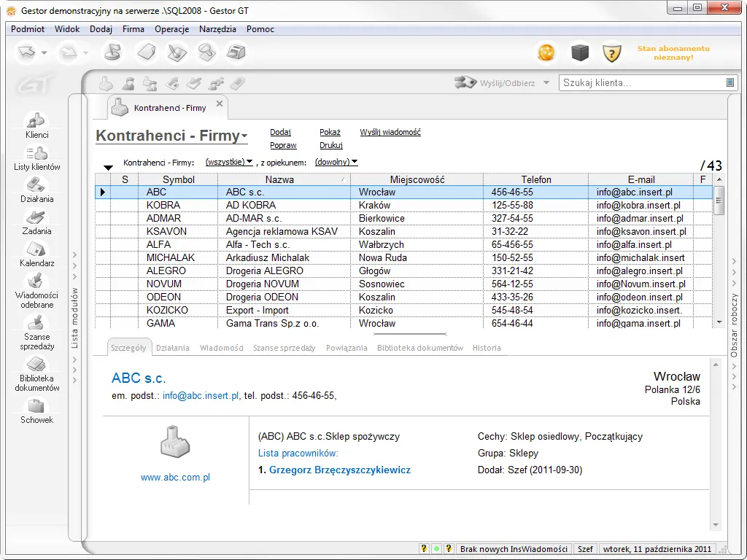Click the magnifier search toolbar icon
The image size is (747, 560).
206,52
